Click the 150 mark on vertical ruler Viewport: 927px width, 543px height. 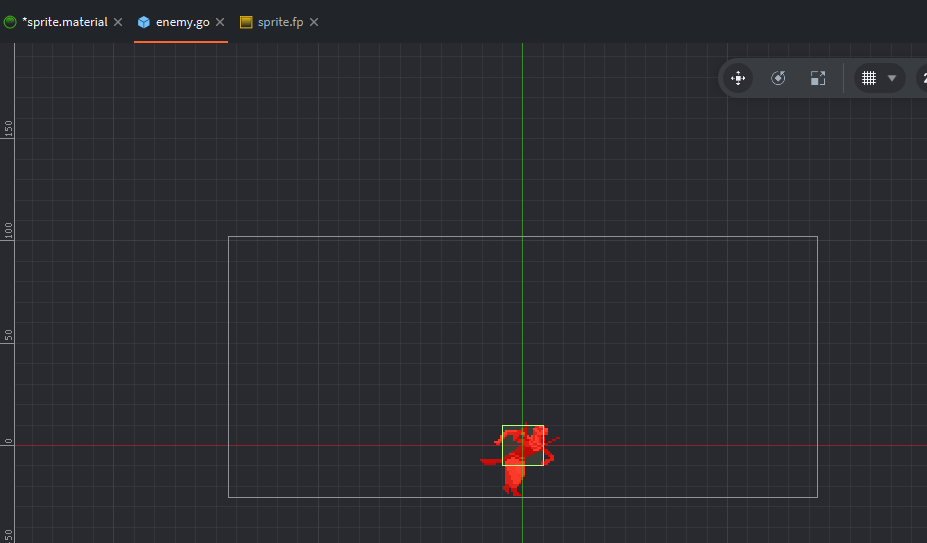click(x=9, y=128)
